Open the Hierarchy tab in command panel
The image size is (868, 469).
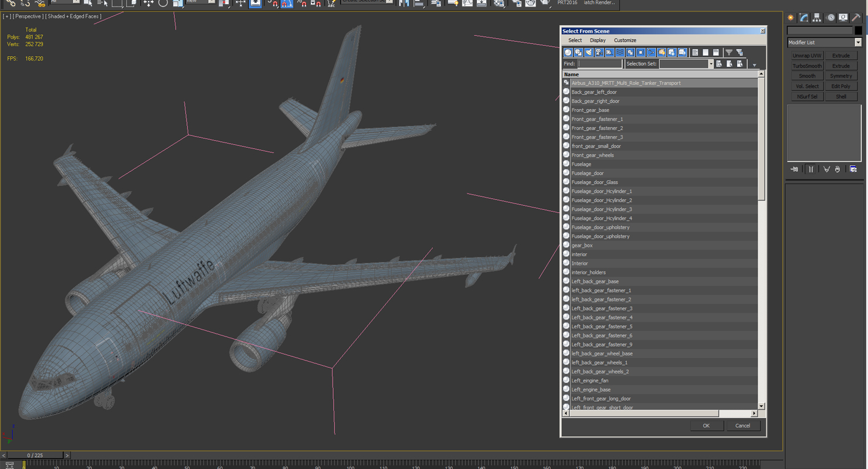pos(817,18)
